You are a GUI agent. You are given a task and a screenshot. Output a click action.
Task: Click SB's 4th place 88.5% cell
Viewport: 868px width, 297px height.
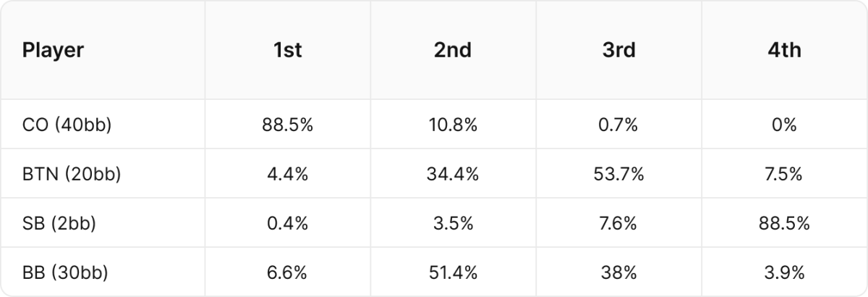784,224
